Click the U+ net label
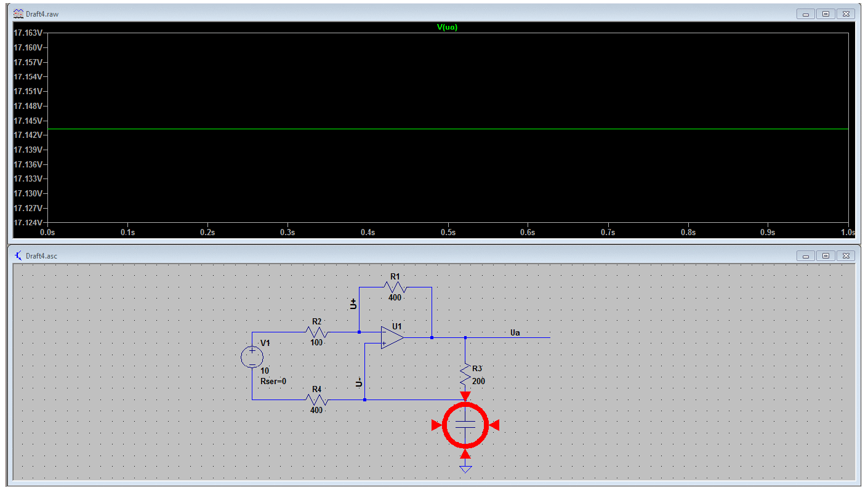Image resolution: width=868 pixels, height=490 pixels. coord(353,304)
